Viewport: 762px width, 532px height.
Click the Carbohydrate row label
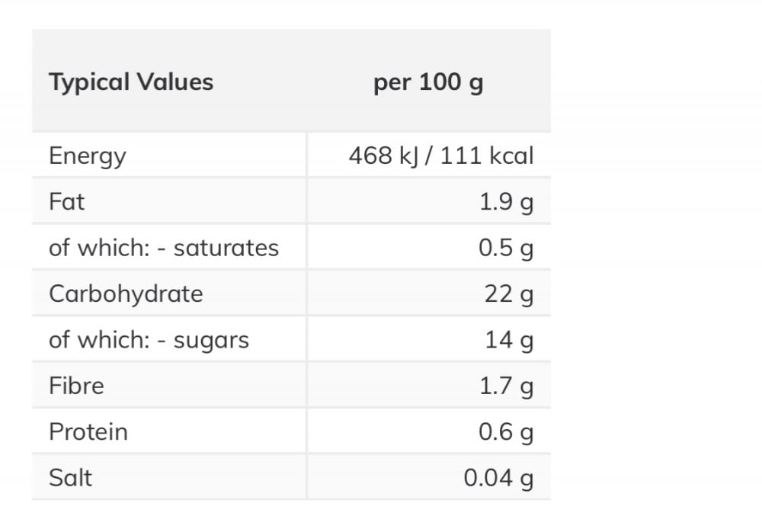(x=126, y=294)
